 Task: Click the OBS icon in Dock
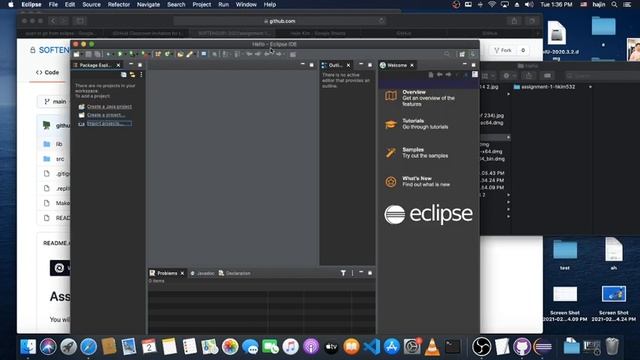click(x=481, y=347)
